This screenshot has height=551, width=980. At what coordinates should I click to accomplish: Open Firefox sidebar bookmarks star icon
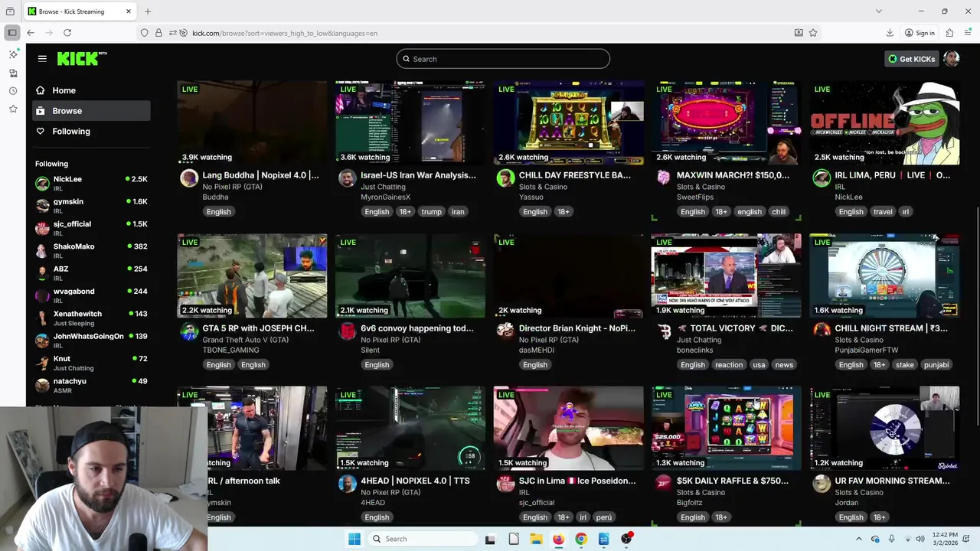(x=13, y=109)
